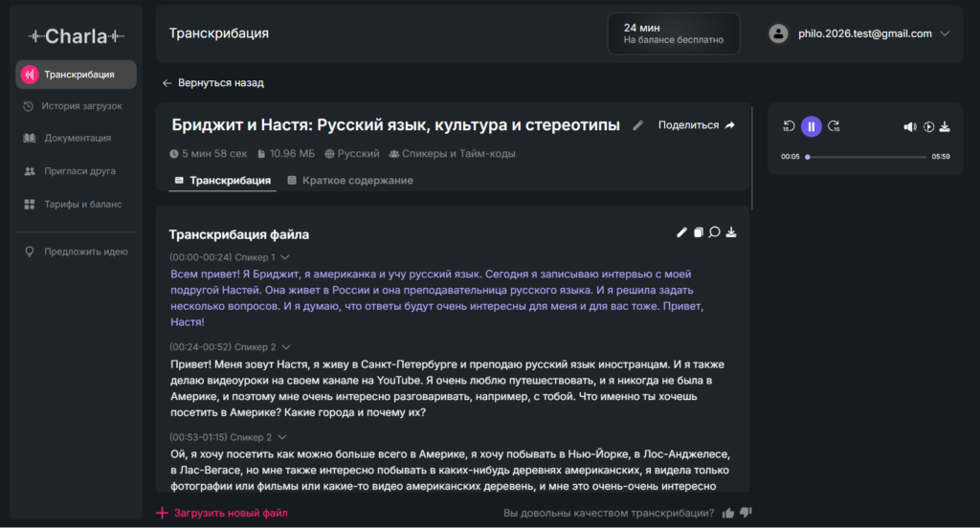The height and width of the screenshot is (528, 980).
Task: Expand Спикер 2 dropdown at 00:53-01:15
Action: pos(282,437)
